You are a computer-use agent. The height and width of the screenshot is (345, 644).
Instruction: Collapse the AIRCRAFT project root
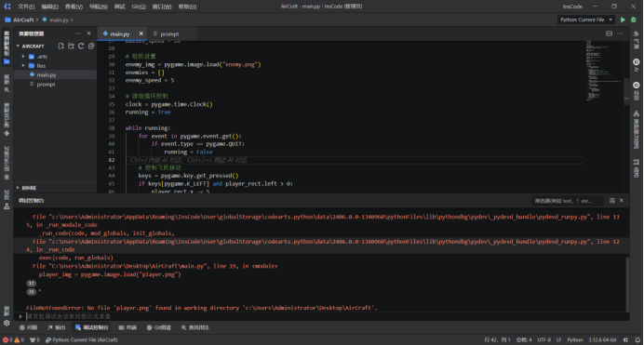tap(18, 46)
